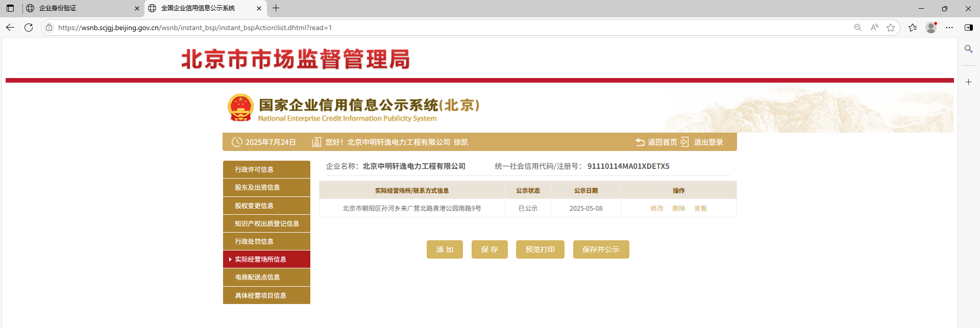Open tab actions menu icon
The height and width of the screenshot is (328, 980).
point(10,8)
